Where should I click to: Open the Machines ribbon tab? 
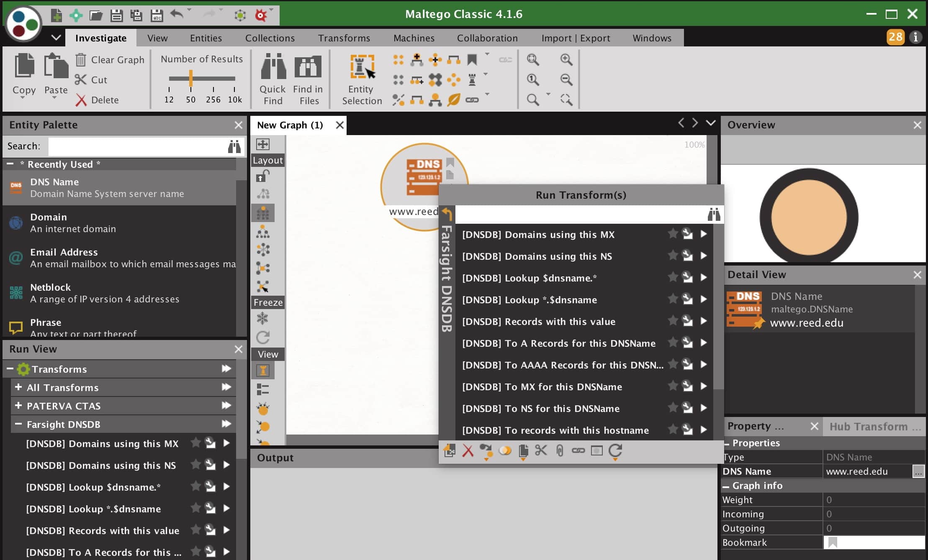click(x=414, y=38)
